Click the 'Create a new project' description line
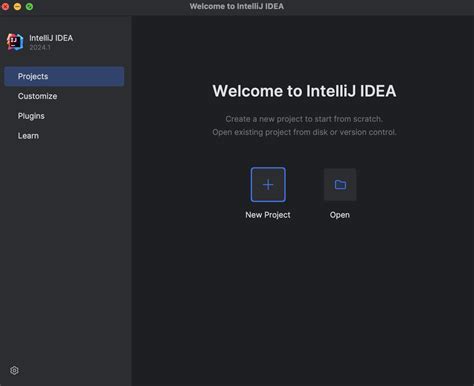This screenshot has height=386, width=474. coord(304,119)
